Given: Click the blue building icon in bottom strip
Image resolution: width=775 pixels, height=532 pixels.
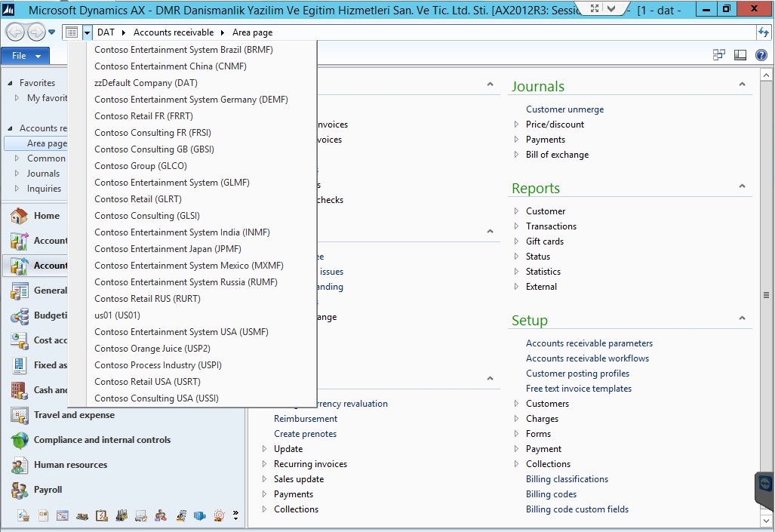Looking at the screenshot, I should (x=200, y=516).
